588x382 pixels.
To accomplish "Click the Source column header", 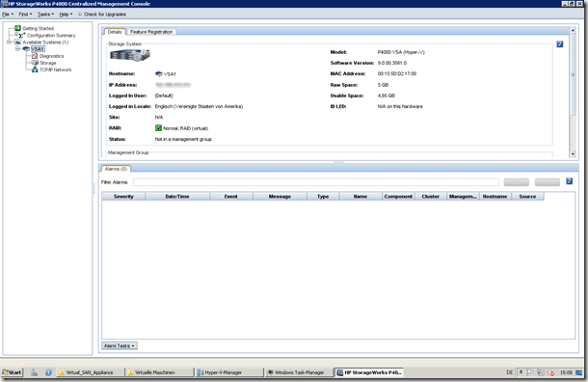I will [527, 196].
